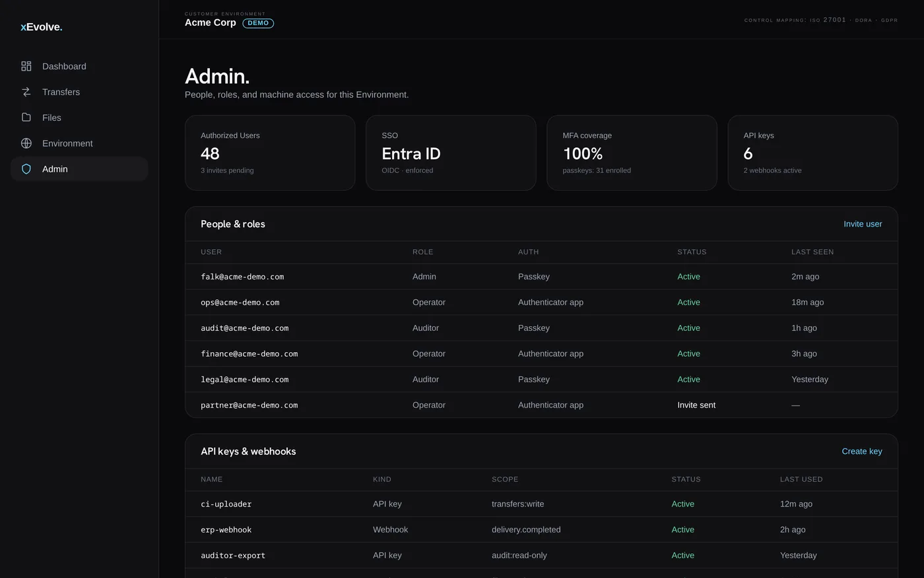Click the LAST USED column header
This screenshot has width=924, height=578.
click(801, 480)
